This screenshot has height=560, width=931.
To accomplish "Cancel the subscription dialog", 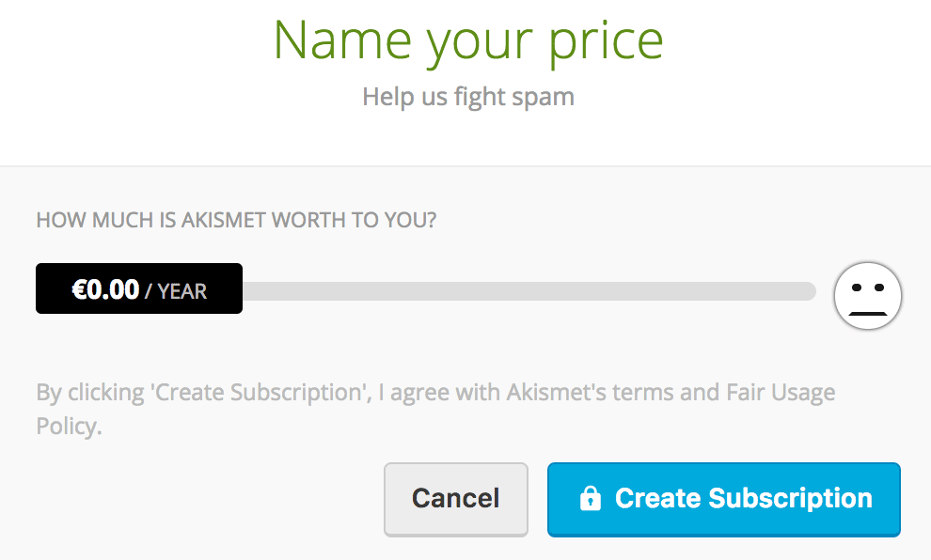I will (x=456, y=499).
